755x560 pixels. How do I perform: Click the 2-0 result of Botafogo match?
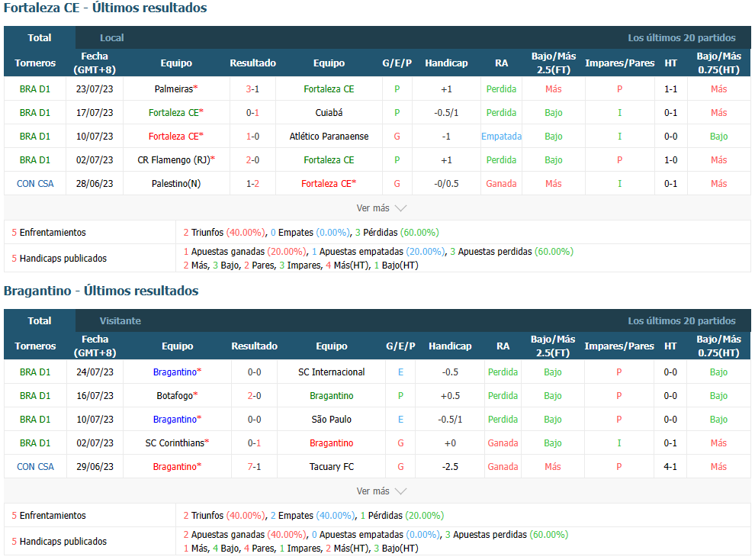254,396
